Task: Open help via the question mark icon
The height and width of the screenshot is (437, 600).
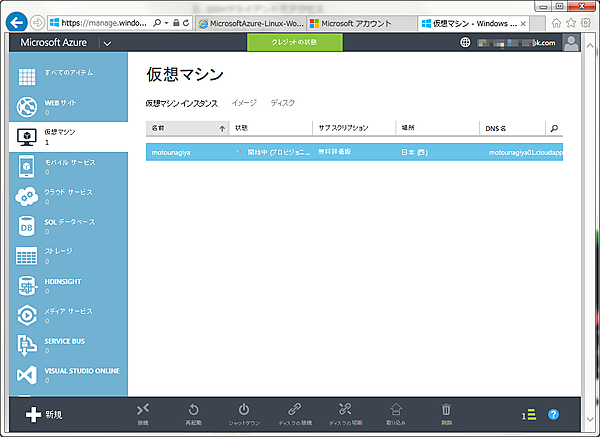Action: (x=554, y=414)
